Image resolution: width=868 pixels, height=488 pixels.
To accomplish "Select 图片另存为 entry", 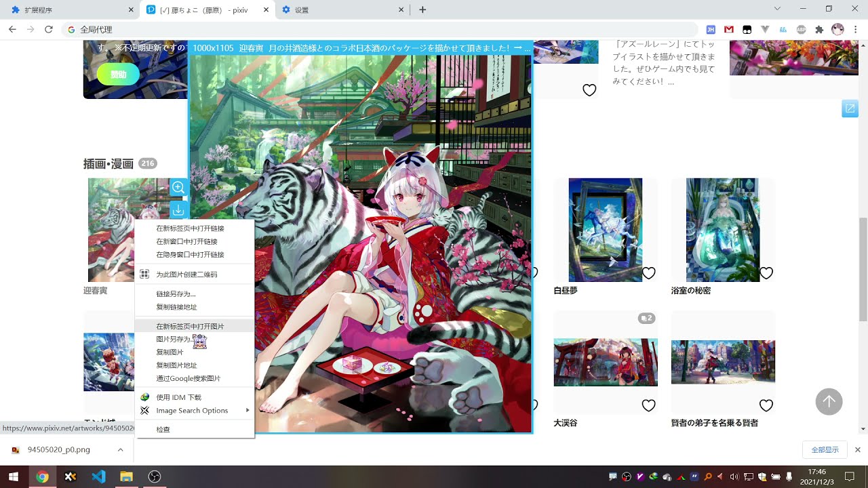I will pyautogui.click(x=195, y=339).
